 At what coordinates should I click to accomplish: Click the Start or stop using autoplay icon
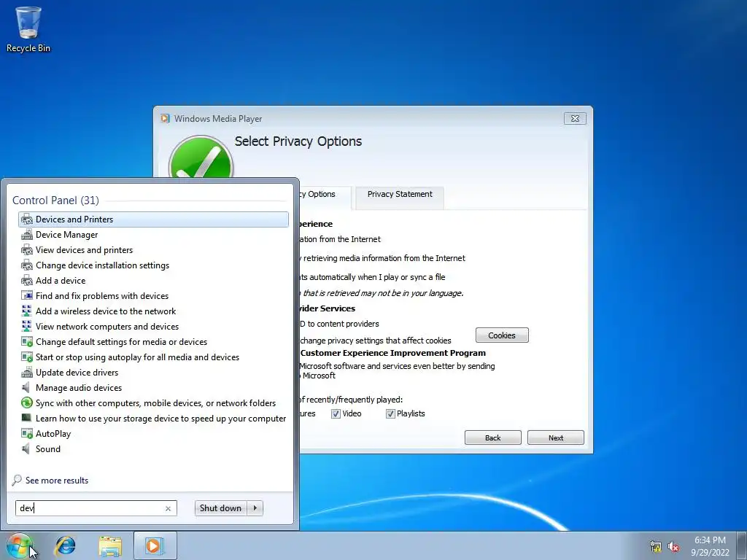click(27, 357)
